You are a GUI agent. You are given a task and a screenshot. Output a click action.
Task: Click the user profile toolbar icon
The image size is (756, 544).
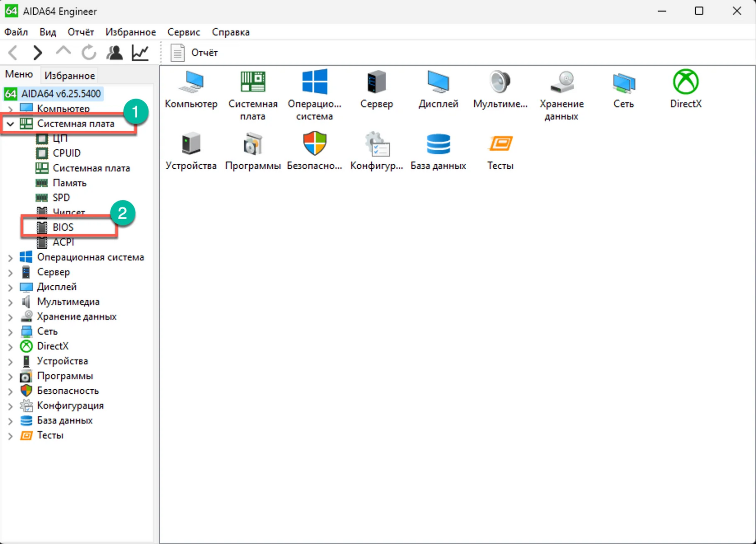(115, 53)
